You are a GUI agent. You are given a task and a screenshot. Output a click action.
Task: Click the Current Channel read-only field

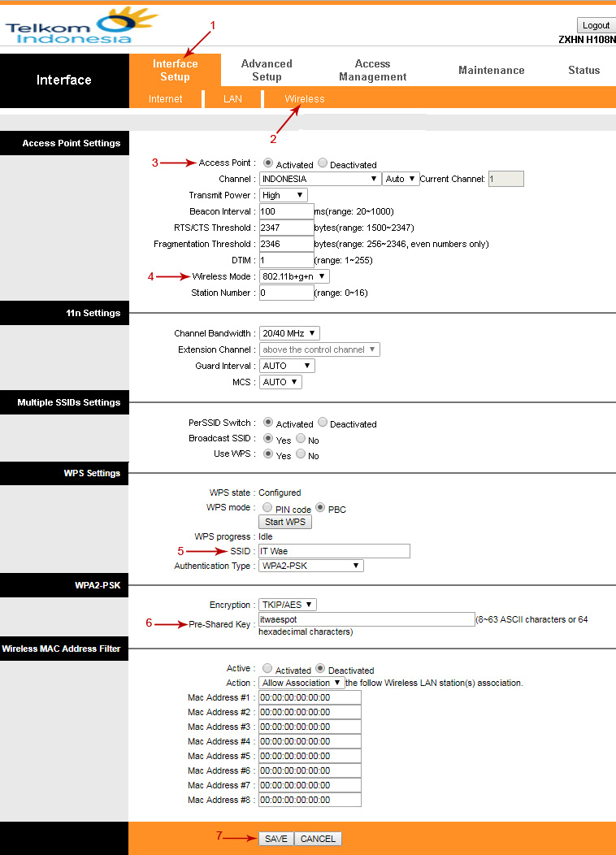[x=505, y=179]
